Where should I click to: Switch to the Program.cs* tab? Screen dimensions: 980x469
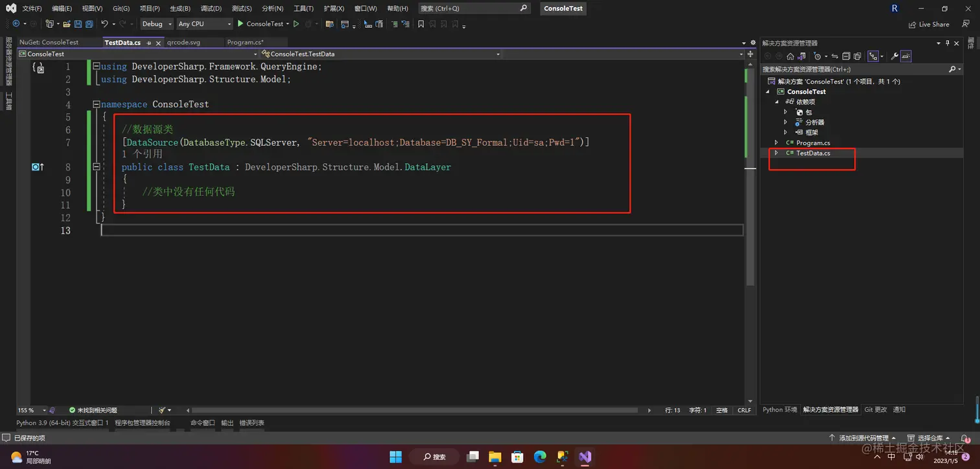pos(245,42)
